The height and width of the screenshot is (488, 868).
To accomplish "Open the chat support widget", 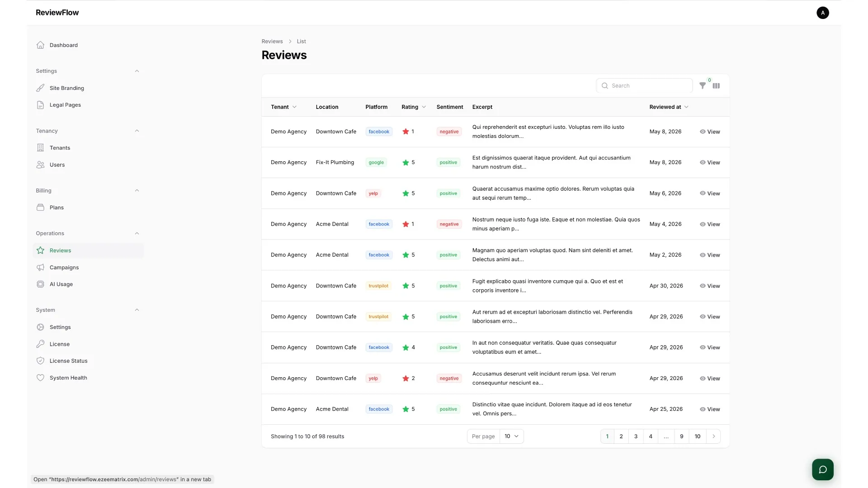I will point(823,469).
